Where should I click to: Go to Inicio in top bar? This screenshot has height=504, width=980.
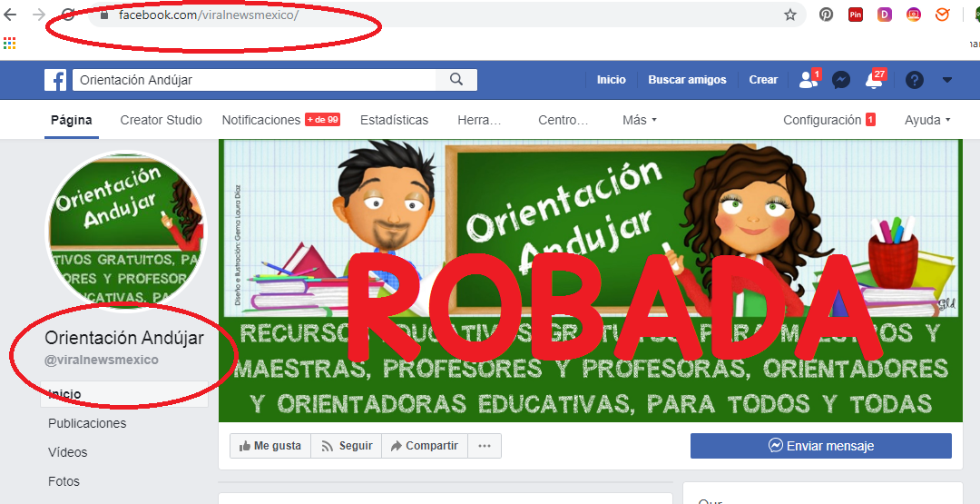(612, 80)
